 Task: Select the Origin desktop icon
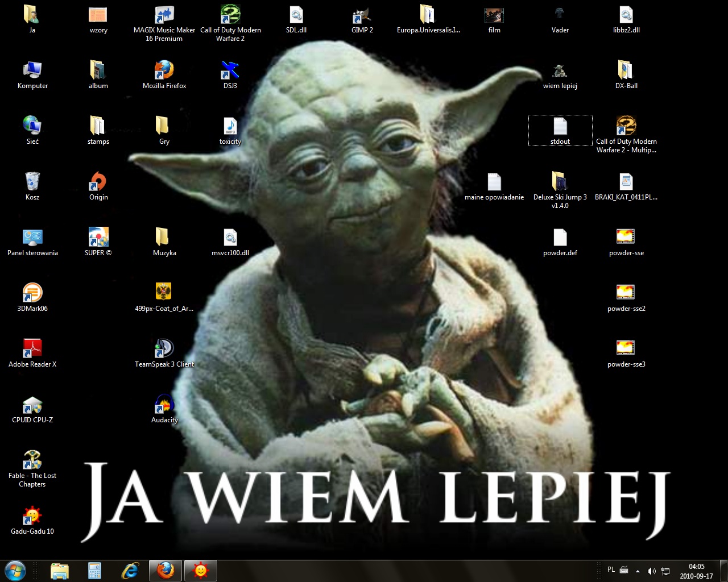(98, 186)
